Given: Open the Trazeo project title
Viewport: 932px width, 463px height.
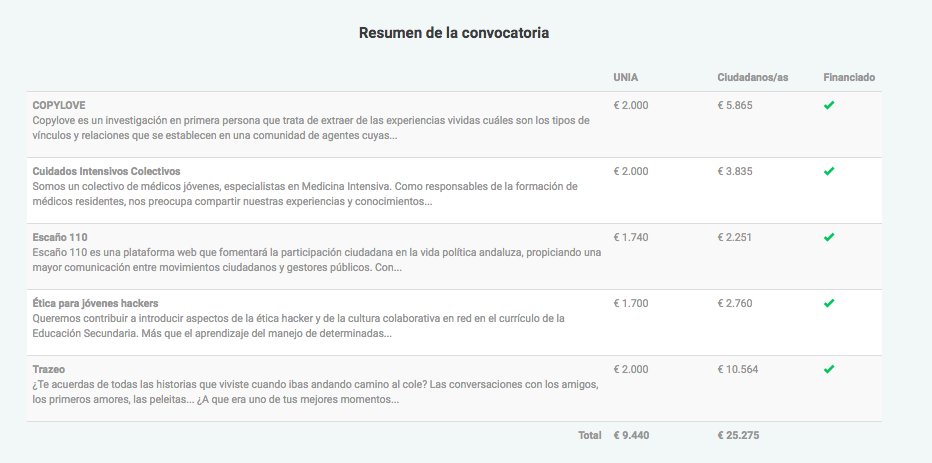Looking at the screenshot, I should pyautogui.click(x=49, y=369).
